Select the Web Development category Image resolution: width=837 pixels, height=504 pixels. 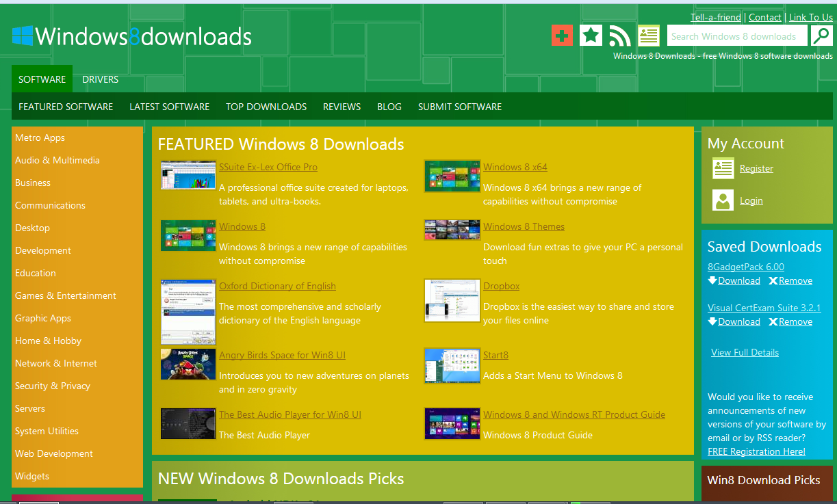click(54, 453)
